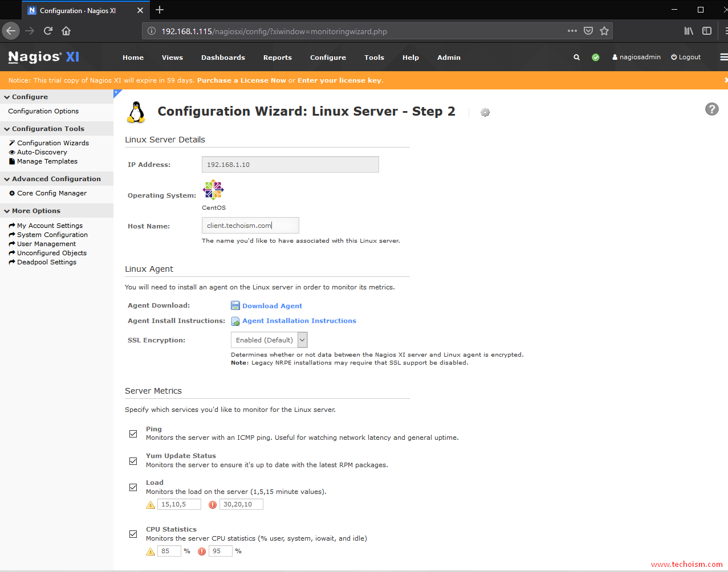
Task: Click the Load warning threshold field
Action: (179, 504)
